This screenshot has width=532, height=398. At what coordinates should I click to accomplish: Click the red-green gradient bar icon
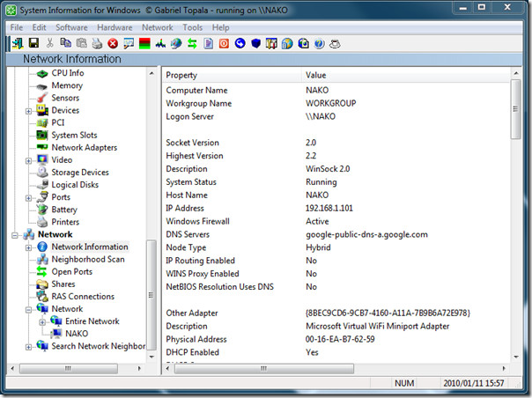click(144, 43)
